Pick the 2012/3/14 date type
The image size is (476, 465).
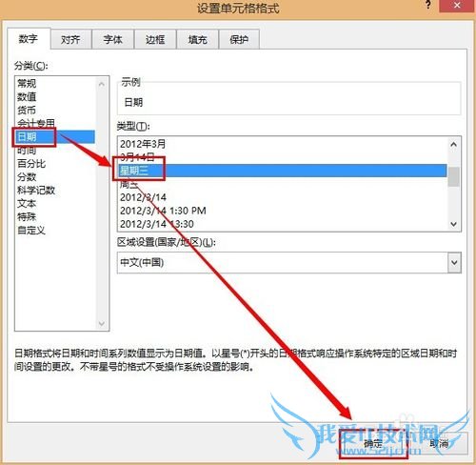(x=283, y=197)
